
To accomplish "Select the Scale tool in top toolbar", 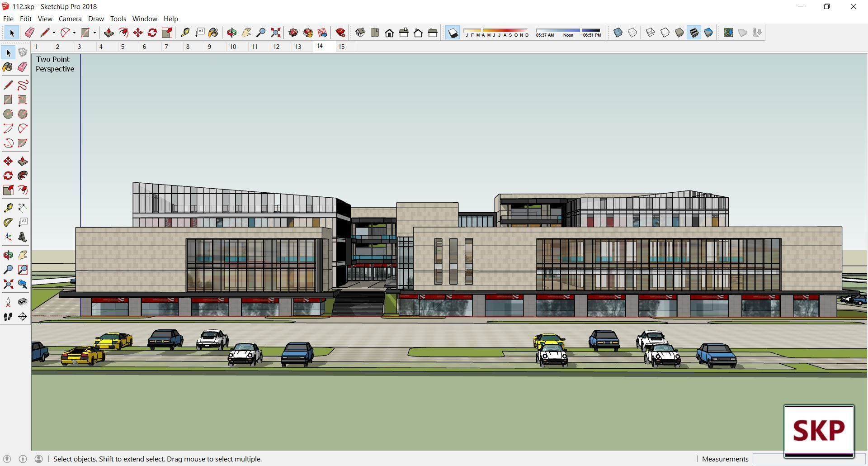I will [x=167, y=33].
